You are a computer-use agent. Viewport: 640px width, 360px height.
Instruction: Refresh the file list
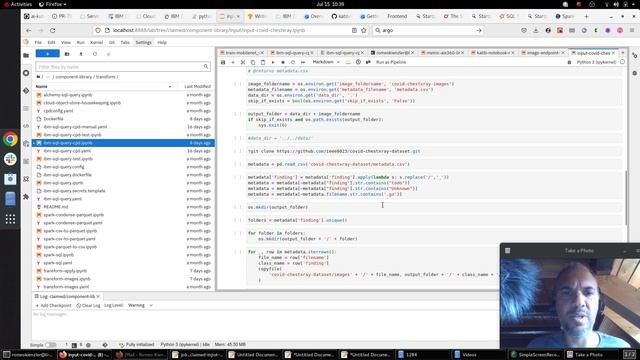pyautogui.click(x=95, y=54)
